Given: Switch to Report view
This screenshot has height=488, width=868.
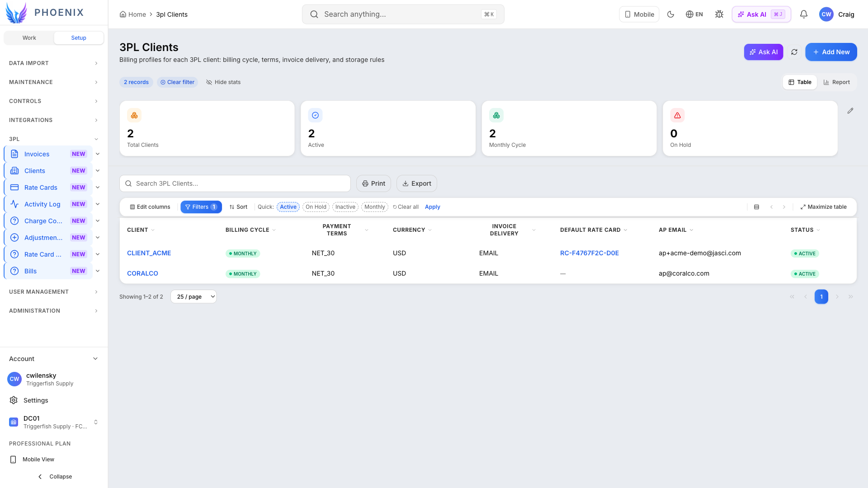Looking at the screenshot, I should point(837,82).
